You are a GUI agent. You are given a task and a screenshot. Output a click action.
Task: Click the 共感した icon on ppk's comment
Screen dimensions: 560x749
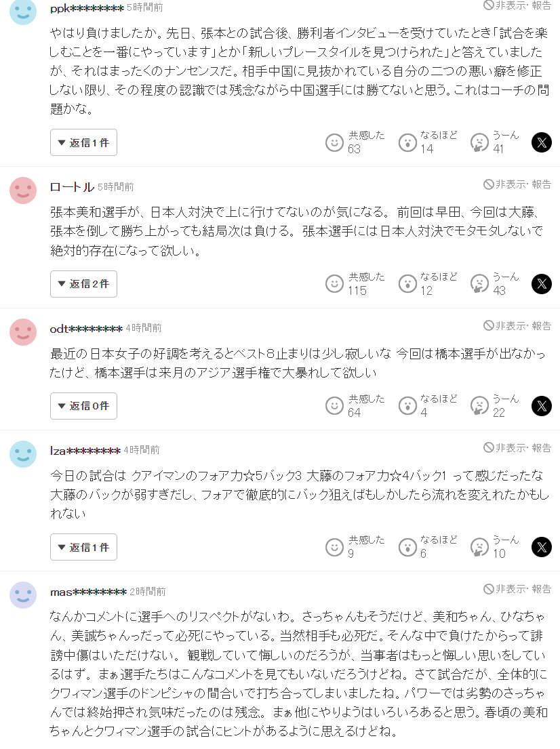[334, 142]
